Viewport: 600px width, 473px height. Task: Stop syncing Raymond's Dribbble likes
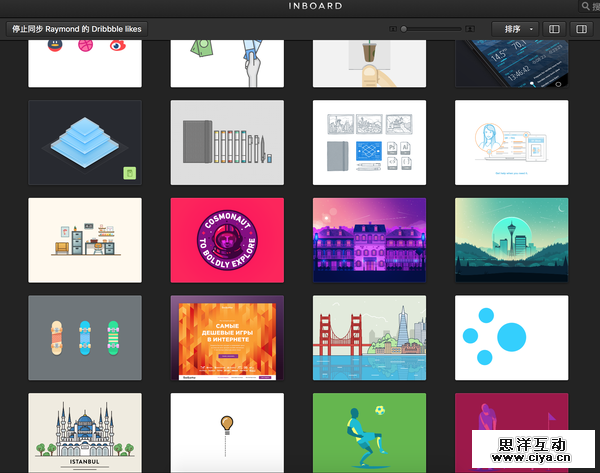click(77, 29)
